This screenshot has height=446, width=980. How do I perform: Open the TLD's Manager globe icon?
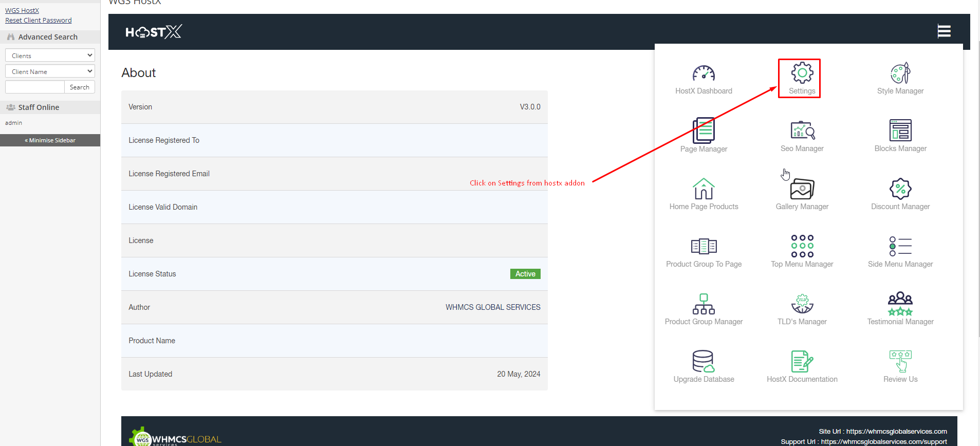point(802,304)
